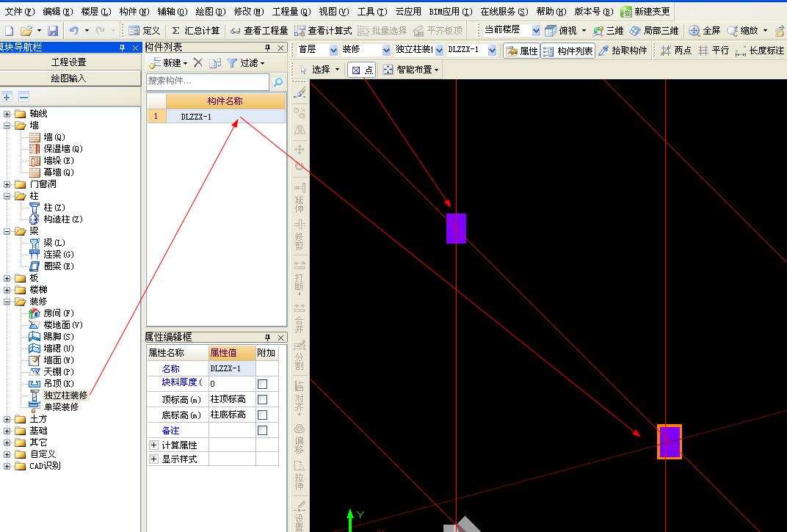Click the delete X icon in 构件列表
The image size is (787, 532).
pyautogui.click(x=197, y=62)
